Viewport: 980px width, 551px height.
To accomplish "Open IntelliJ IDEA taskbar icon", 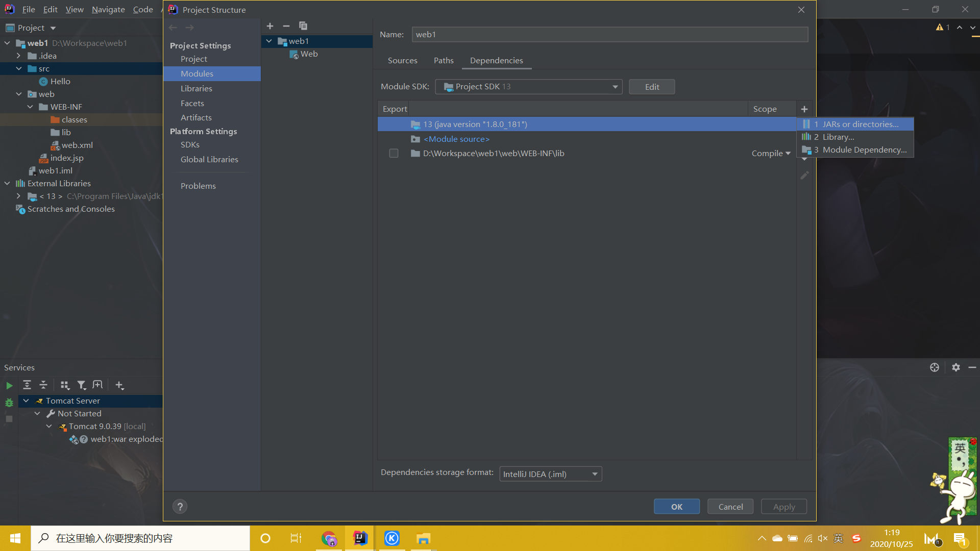I will [360, 538].
